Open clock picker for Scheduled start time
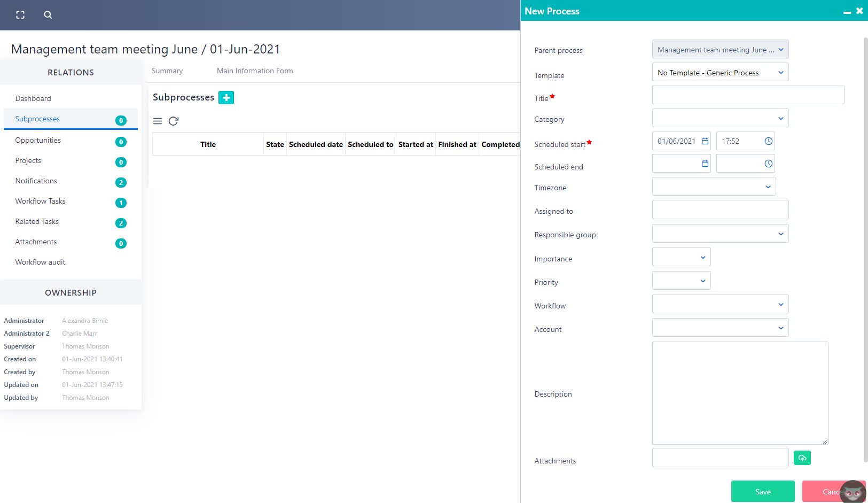868x503 pixels. [769, 141]
